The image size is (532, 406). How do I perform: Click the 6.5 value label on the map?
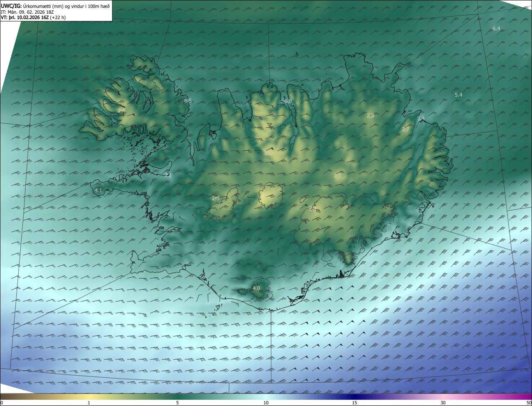pyautogui.click(x=188, y=100)
